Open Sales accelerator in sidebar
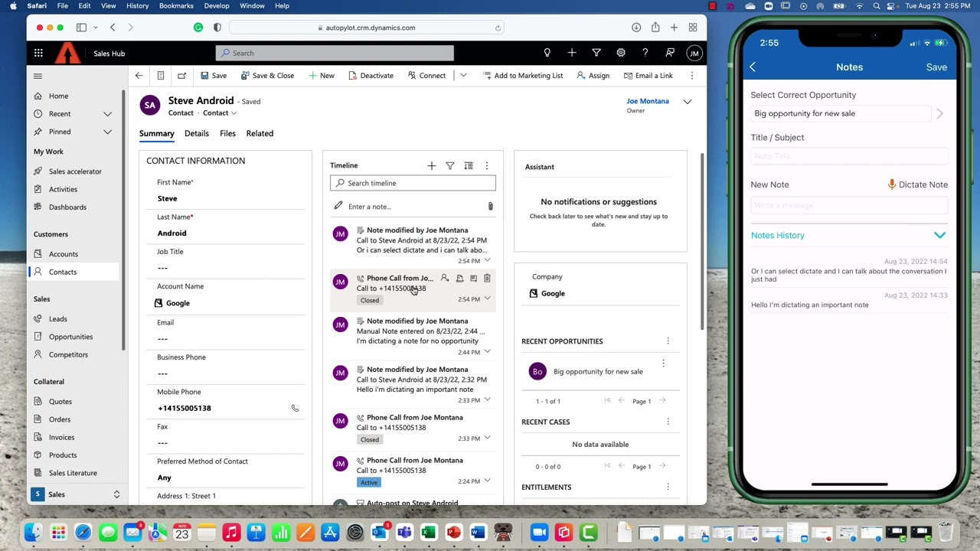Screen dimensions: 980x551 coord(75,171)
